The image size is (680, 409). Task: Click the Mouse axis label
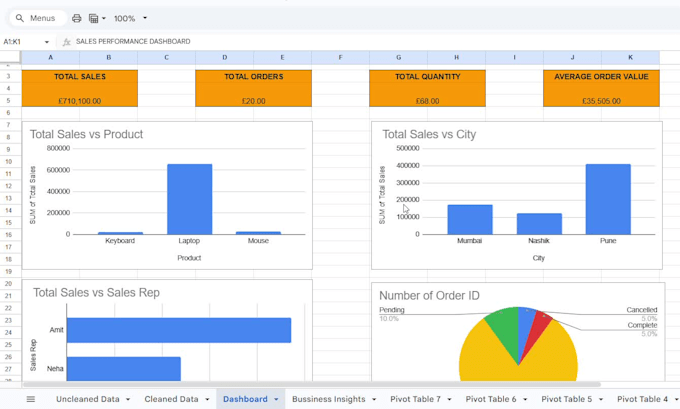tap(258, 241)
